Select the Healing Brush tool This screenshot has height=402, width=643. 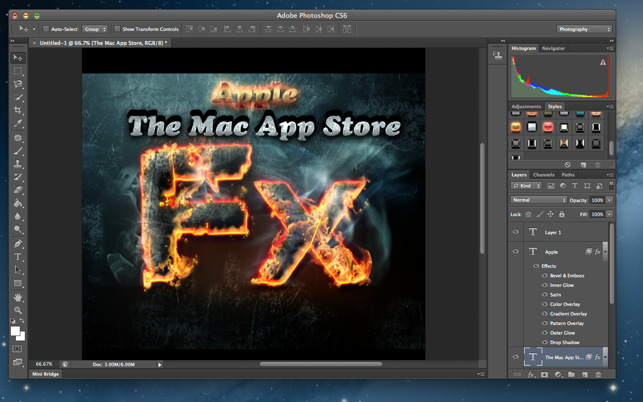(18, 137)
